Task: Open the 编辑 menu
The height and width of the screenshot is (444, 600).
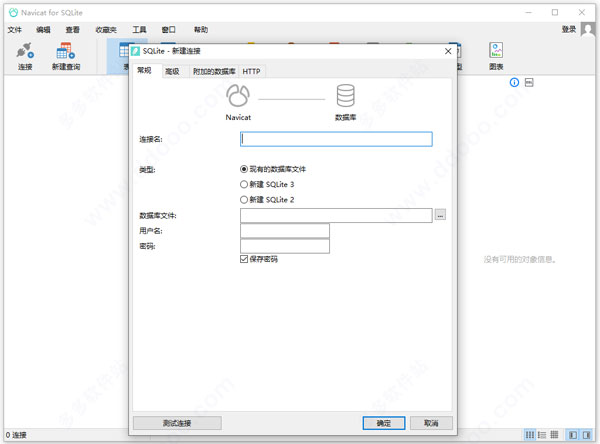Action: coord(43,29)
